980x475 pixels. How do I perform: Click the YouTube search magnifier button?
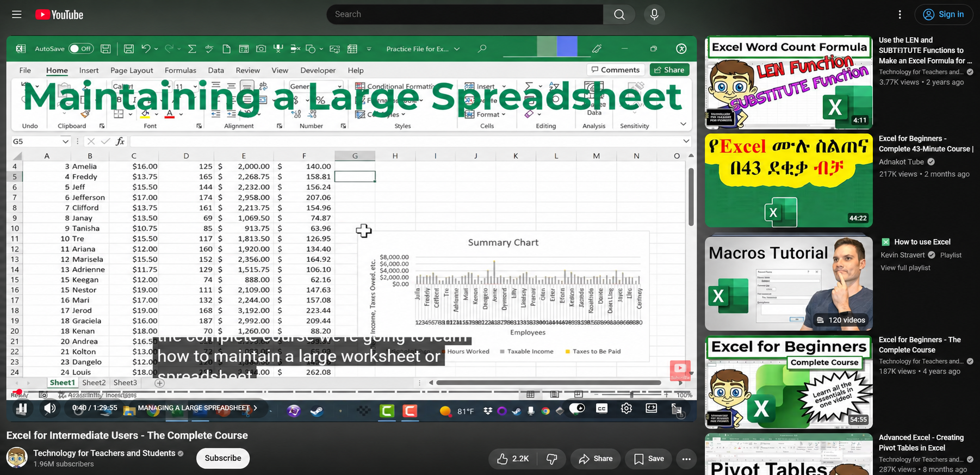(619, 14)
